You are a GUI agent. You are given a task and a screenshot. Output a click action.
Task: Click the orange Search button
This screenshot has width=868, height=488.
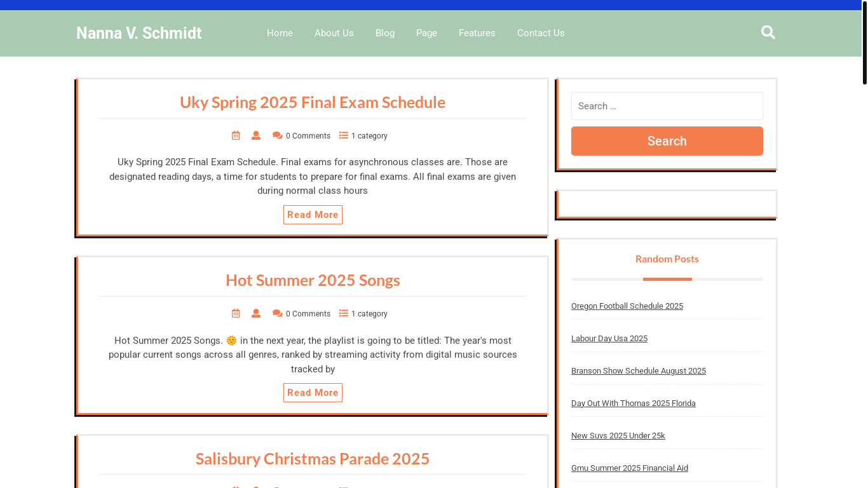tap(667, 141)
